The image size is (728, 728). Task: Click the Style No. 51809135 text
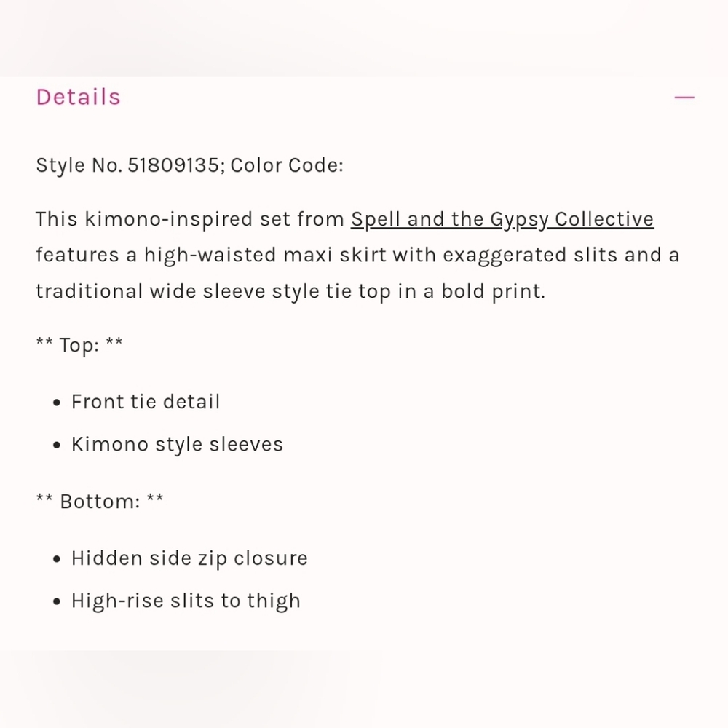coord(127,165)
